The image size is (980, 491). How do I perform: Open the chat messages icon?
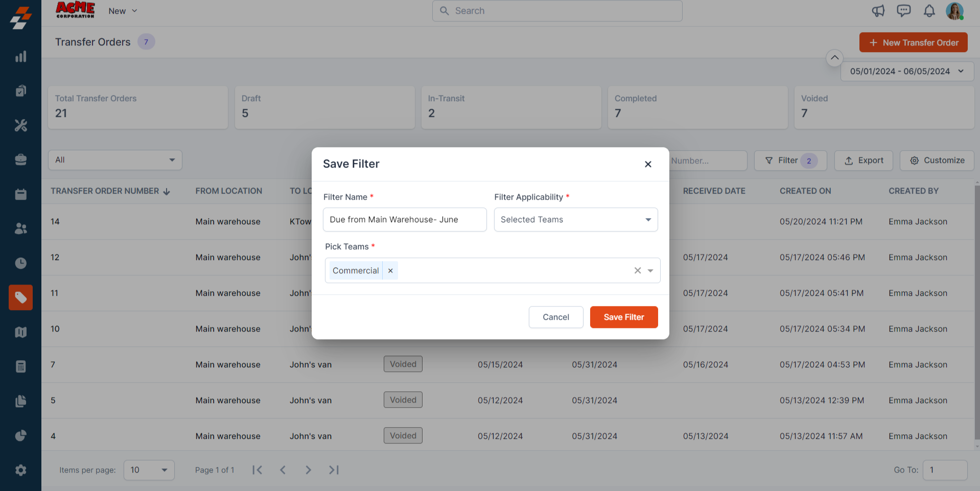click(903, 11)
